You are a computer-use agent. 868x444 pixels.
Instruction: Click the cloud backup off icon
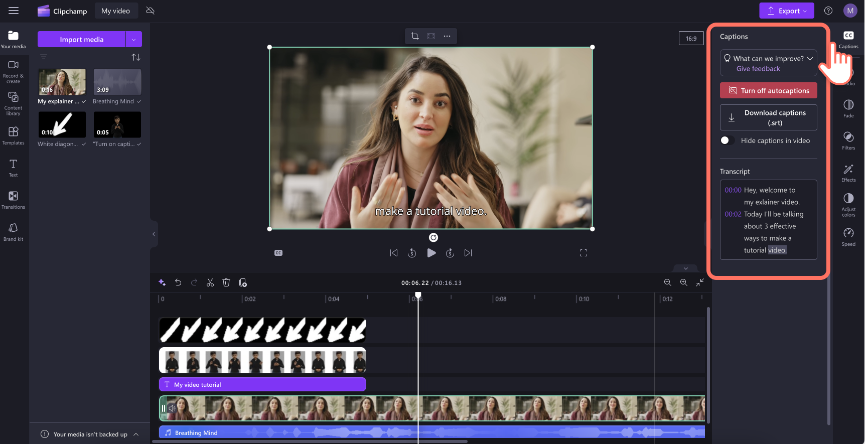pyautogui.click(x=150, y=11)
